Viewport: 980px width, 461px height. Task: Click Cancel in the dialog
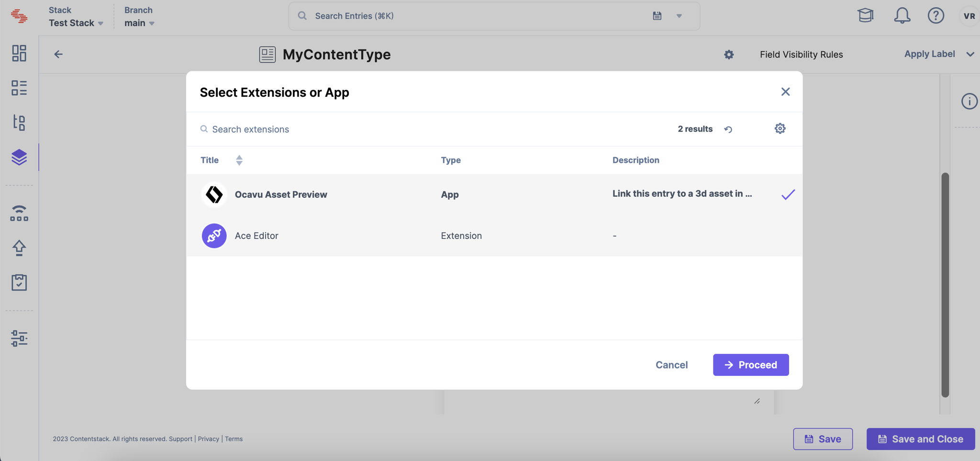(671, 365)
